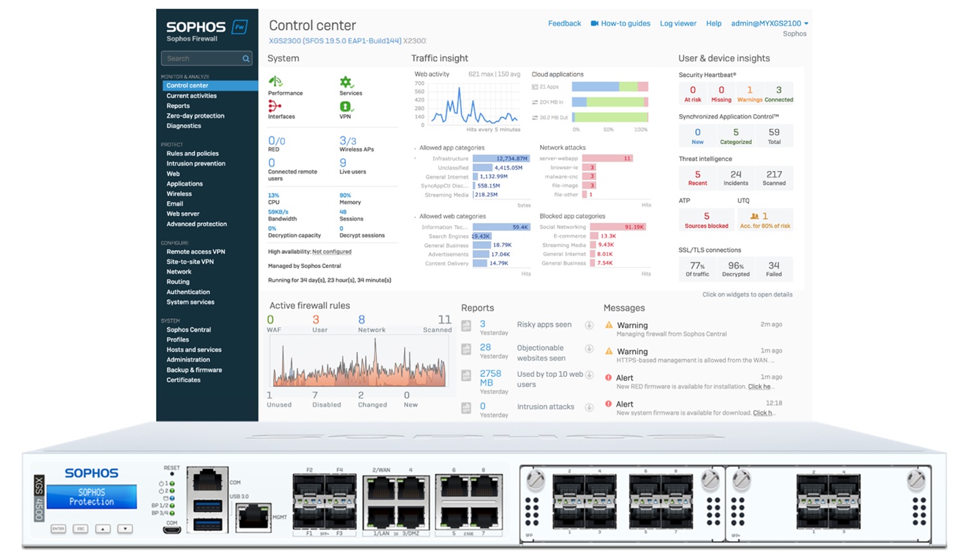The height and width of the screenshot is (560, 966).
Task: Open the Log viewer
Action: (x=678, y=23)
